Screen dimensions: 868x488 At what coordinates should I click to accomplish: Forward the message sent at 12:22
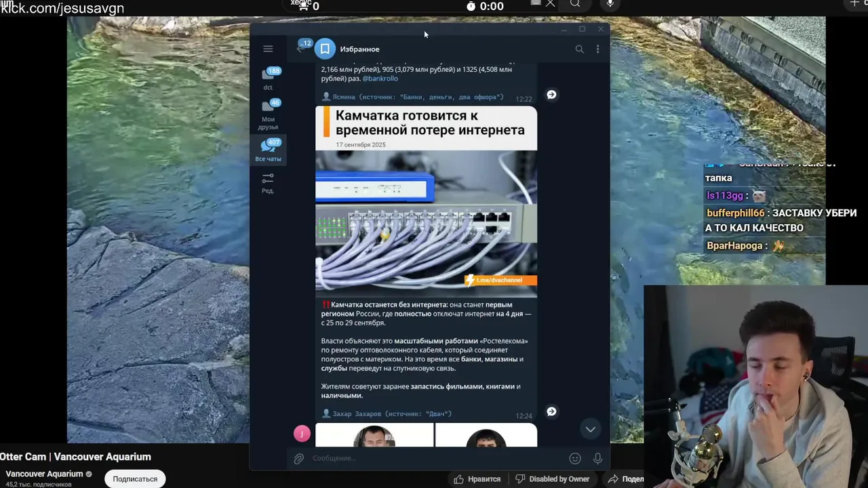tap(551, 95)
